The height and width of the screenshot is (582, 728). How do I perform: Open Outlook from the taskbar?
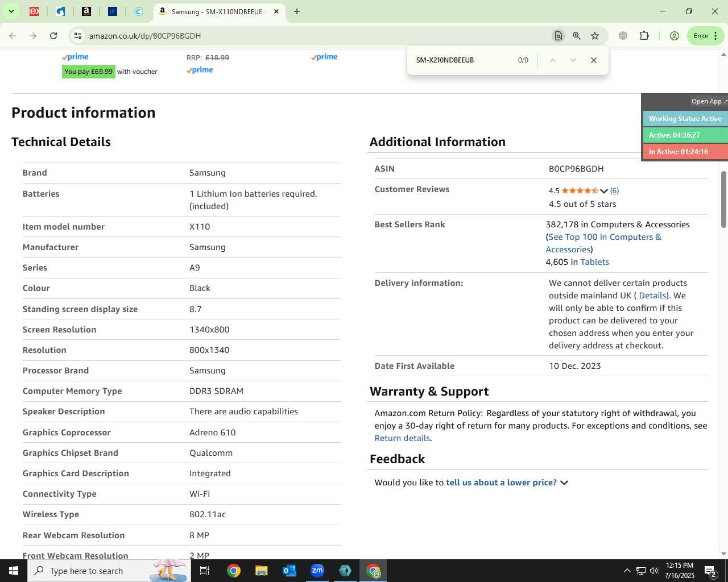(x=289, y=571)
